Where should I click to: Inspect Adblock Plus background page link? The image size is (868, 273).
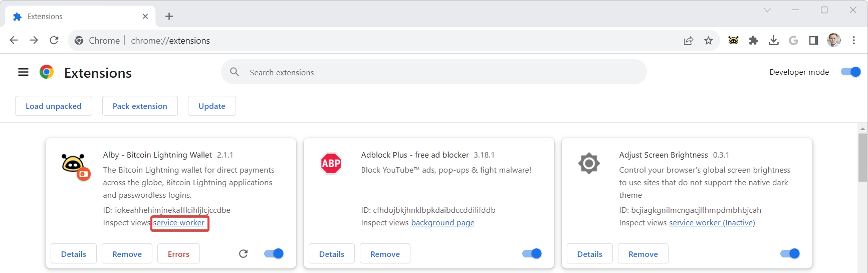click(443, 223)
